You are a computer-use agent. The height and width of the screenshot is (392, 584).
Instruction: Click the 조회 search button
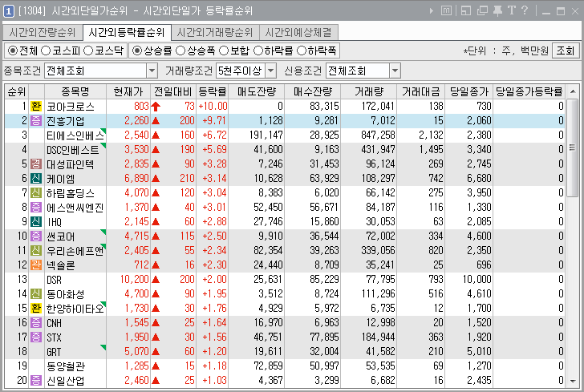coord(566,51)
